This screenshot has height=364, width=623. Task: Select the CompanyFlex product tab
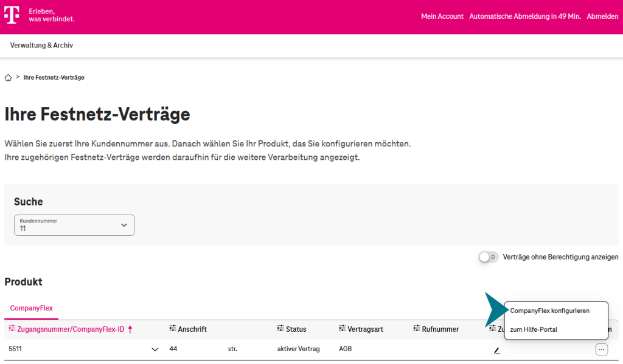[x=31, y=309]
